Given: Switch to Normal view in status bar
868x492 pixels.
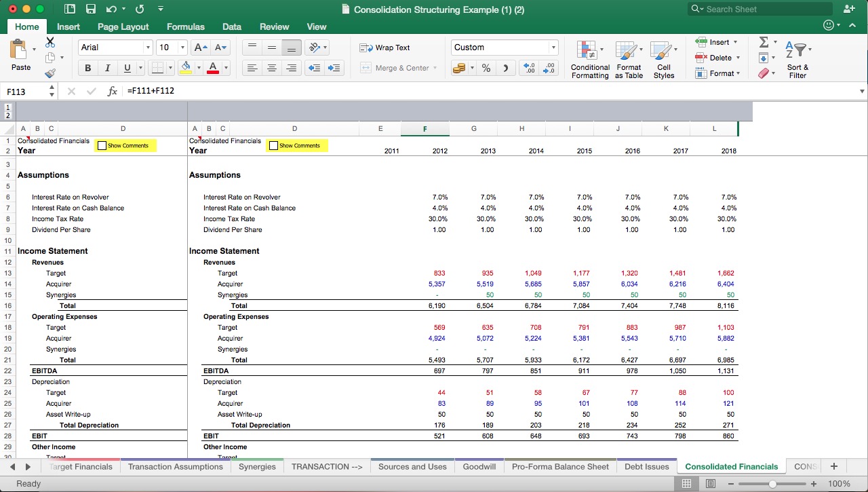Looking at the screenshot, I should 686,484.
